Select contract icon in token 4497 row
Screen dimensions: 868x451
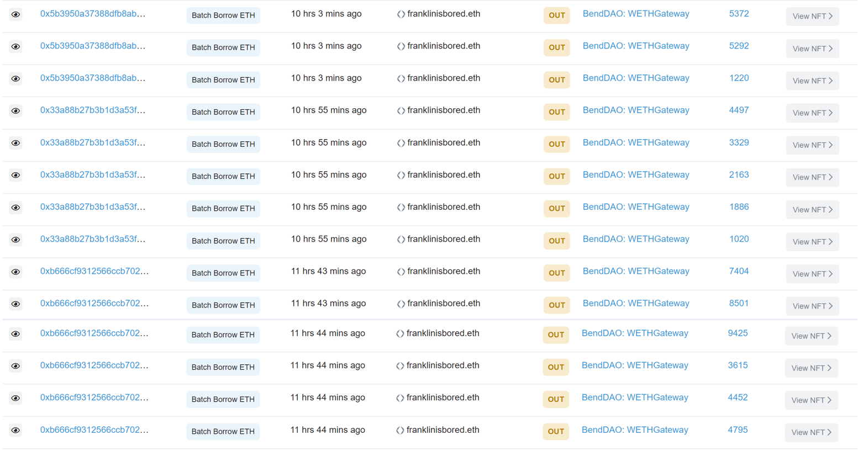401,111
